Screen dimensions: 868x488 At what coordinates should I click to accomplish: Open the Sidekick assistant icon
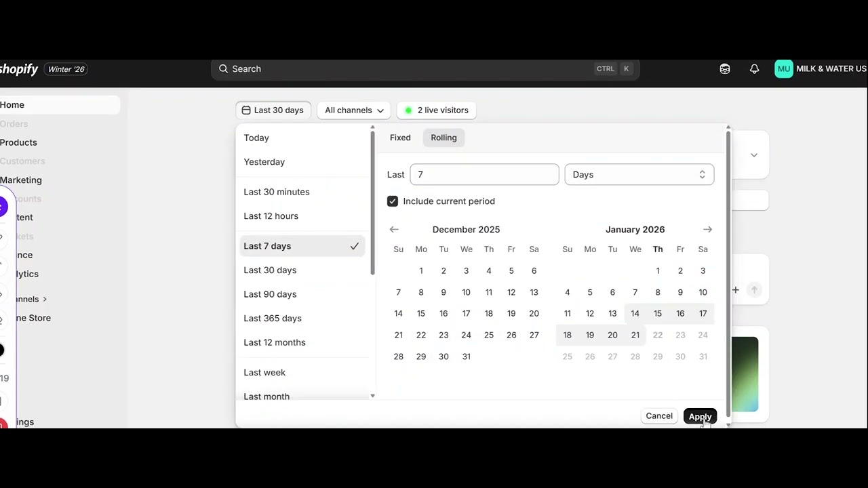(x=725, y=68)
